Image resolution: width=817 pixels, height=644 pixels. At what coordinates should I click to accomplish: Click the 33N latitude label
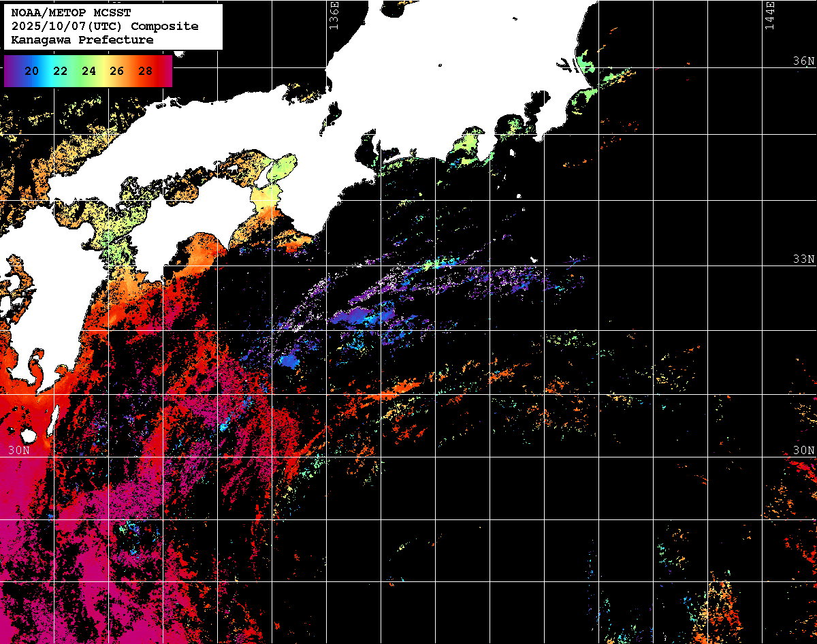[x=803, y=259]
